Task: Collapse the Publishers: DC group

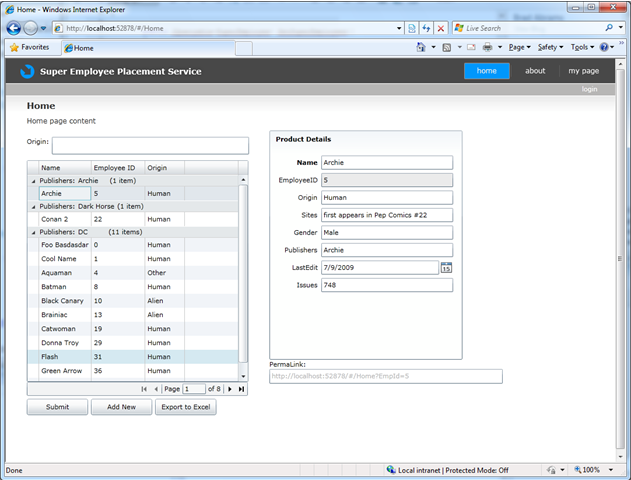Action: coord(33,231)
